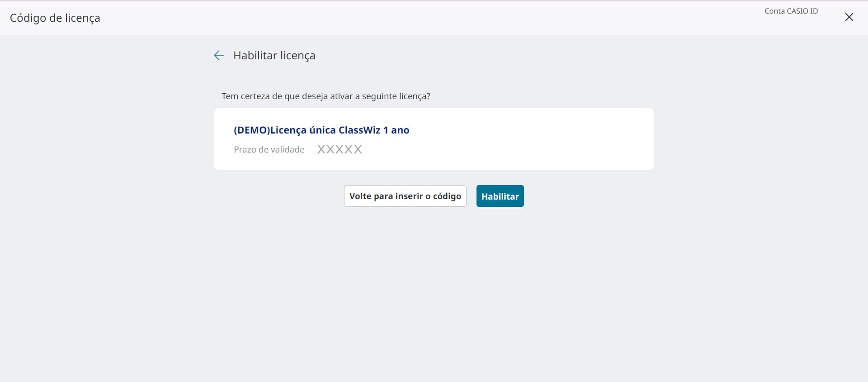Click the back arrow beside Habilitar licença
Viewport: 868px width, 382px height.
coord(219,55)
